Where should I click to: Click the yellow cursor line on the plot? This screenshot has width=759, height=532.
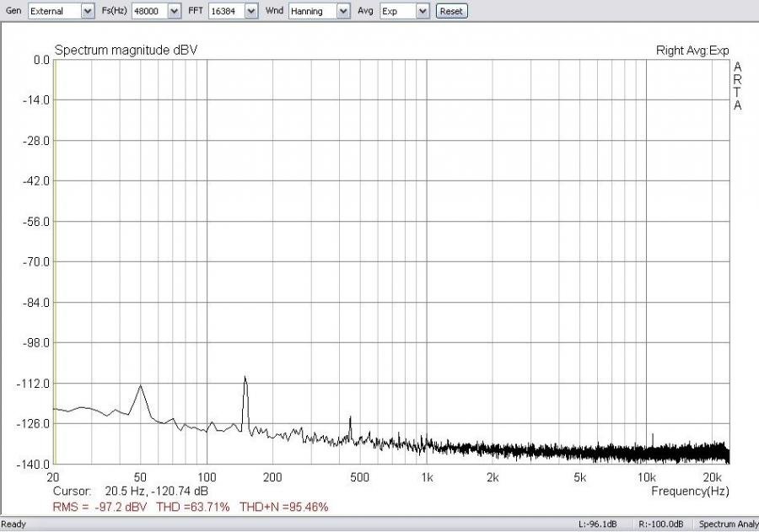55,262
